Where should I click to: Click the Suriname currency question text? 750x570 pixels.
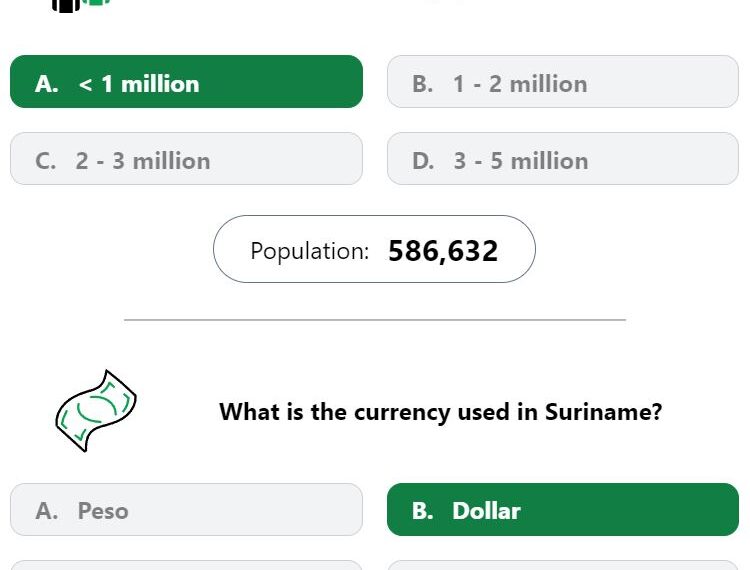pyautogui.click(x=441, y=412)
